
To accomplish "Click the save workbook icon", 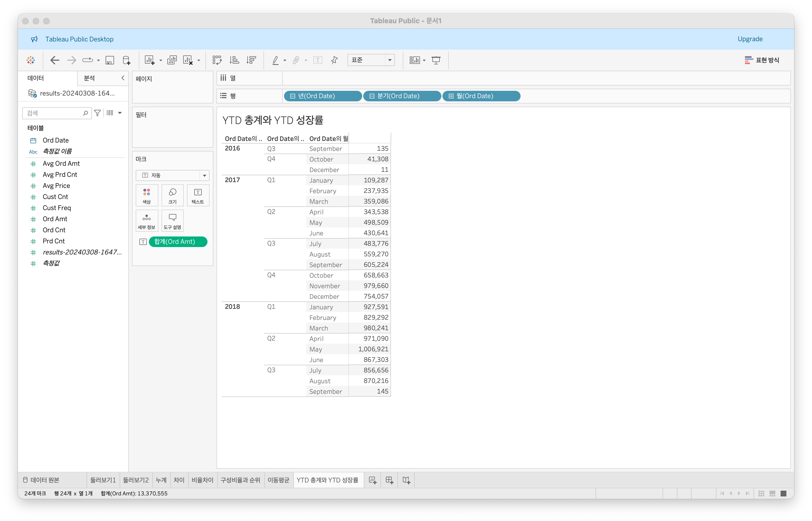I will click(110, 60).
